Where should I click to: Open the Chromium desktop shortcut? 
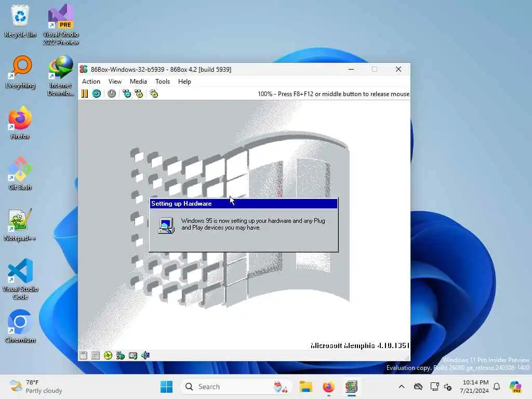click(20, 326)
